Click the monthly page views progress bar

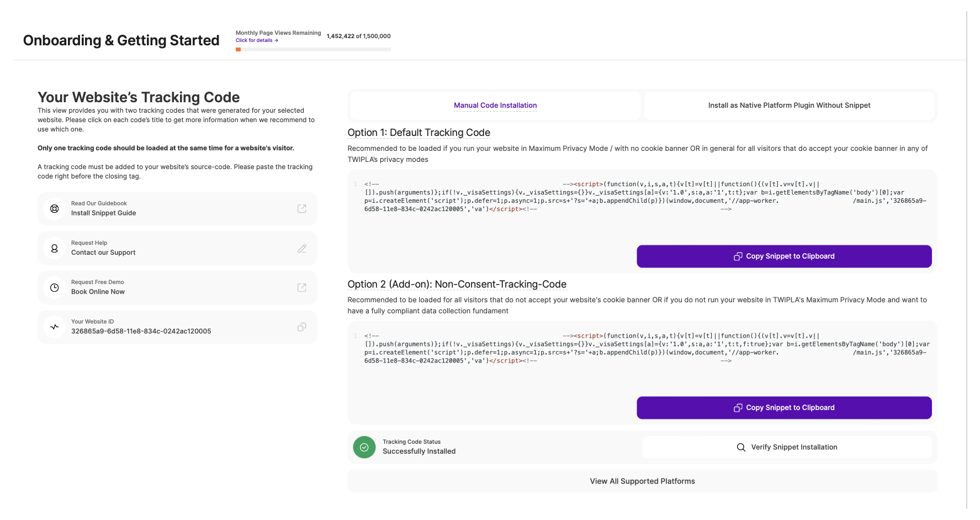coord(313,50)
